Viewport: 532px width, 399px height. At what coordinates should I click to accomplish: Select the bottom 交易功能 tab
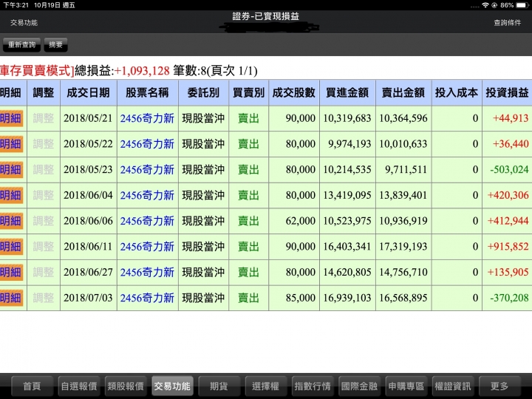[x=172, y=386]
